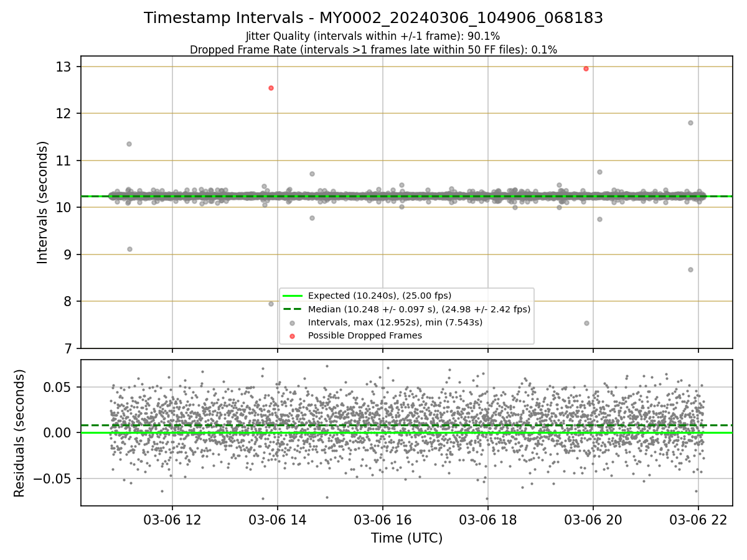747x560 pixels.
Task: Click the red dropped-frame point near 13 seconds
Action: click(x=586, y=68)
